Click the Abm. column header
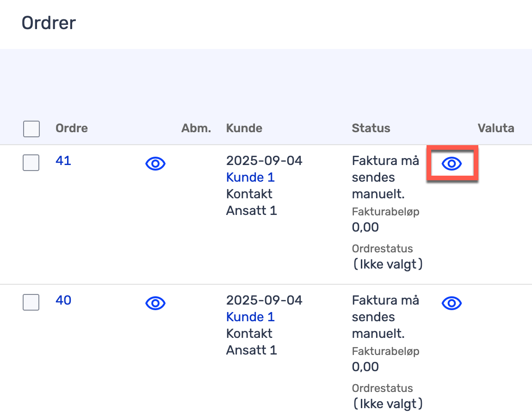Screen dimensions: 532x416 click(196, 128)
